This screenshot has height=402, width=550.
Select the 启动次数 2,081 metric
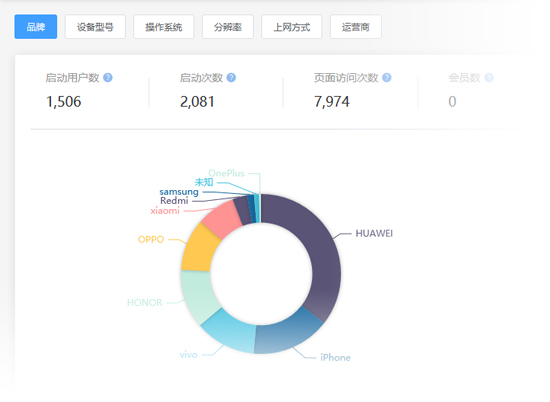pos(208,91)
